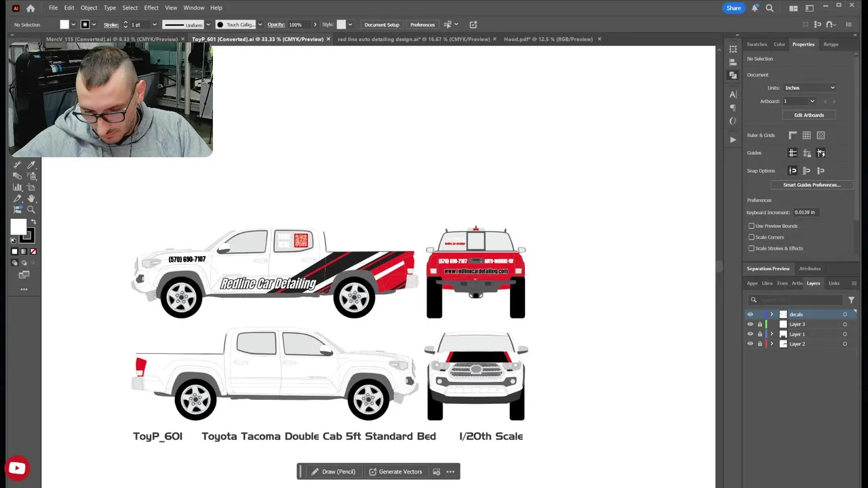
Task: Toggle Snap to Point option icon
Action: point(793,171)
